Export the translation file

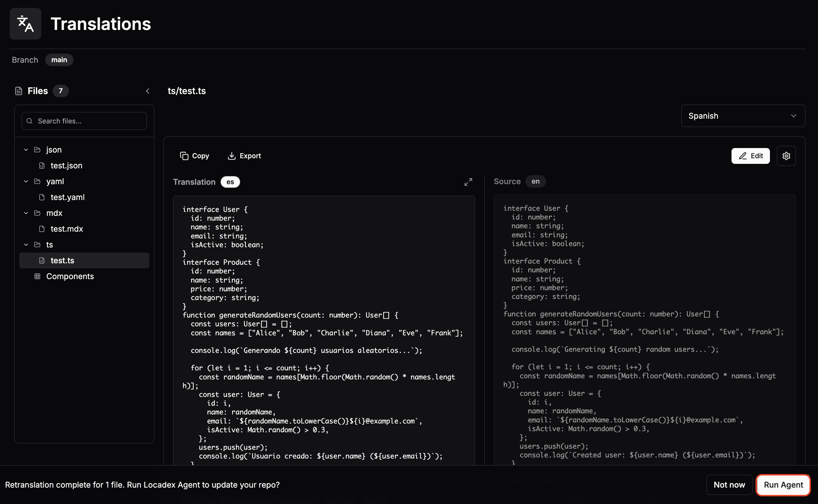click(244, 156)
